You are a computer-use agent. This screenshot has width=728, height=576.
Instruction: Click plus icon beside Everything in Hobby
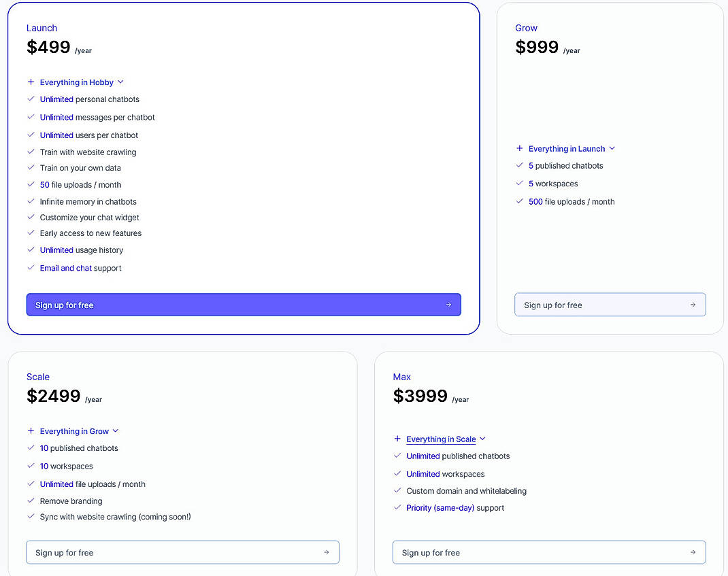31,82
